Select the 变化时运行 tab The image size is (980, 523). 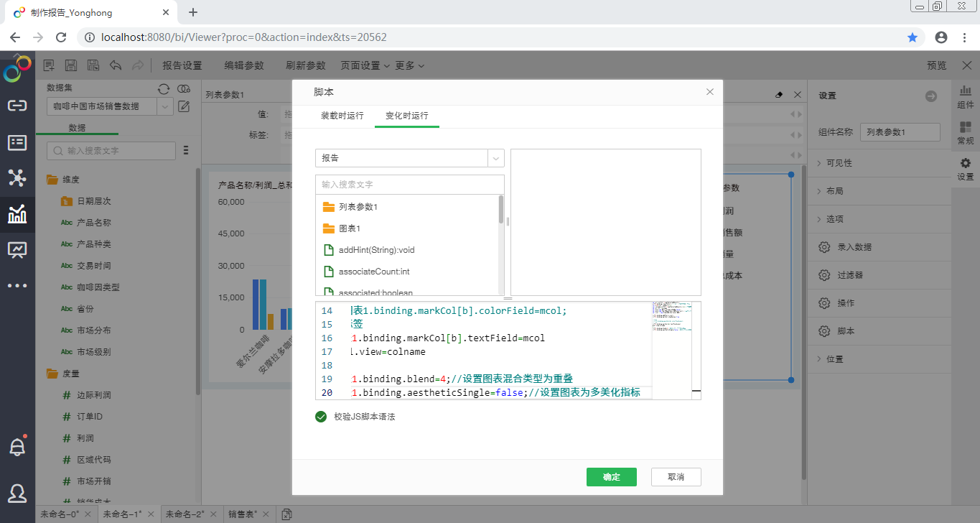[x=406, y=116]
